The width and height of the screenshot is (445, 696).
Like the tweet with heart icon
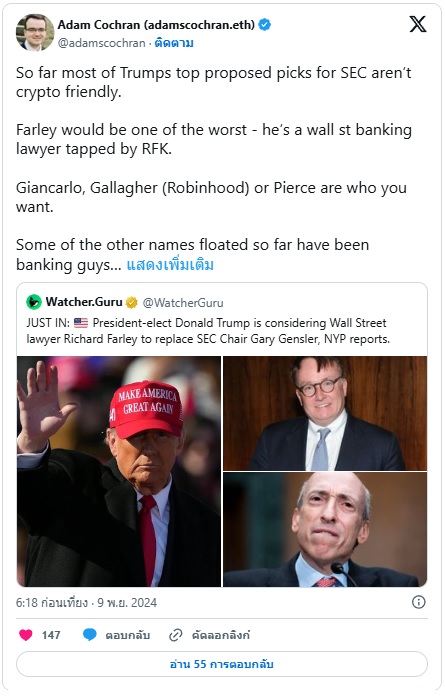[26, 635]
